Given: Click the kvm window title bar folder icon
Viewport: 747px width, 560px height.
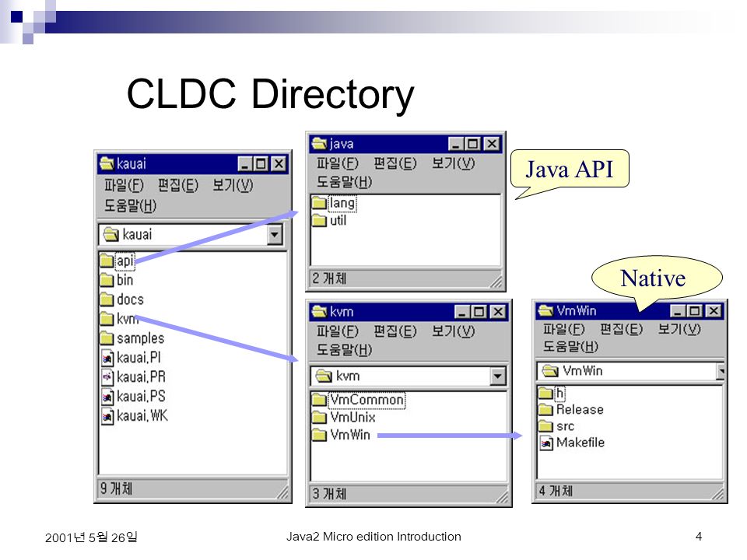Looking at the screenshot, I should [319, 312].
